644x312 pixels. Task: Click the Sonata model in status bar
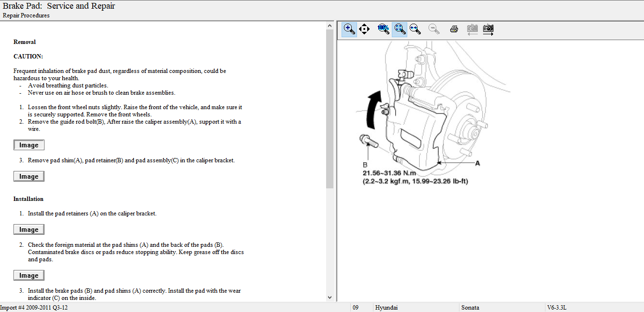tap(471, 308)
